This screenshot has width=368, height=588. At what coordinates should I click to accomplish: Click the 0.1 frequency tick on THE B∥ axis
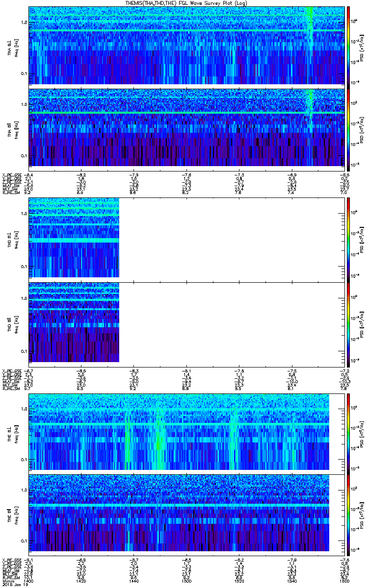[24, 540]
